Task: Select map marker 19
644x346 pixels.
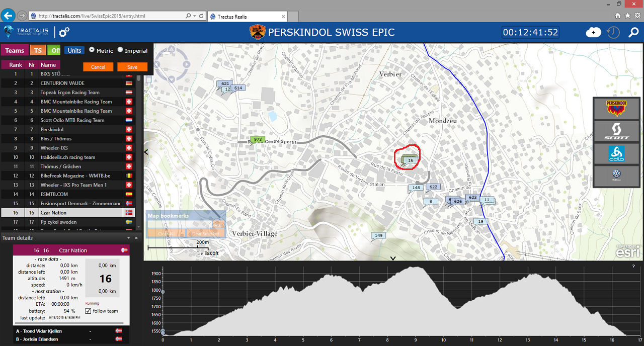Action: [481, 221]
